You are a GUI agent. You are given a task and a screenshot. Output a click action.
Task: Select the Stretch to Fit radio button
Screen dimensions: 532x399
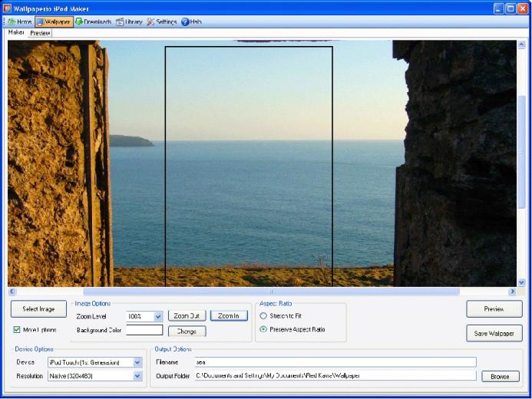[263, 315]
